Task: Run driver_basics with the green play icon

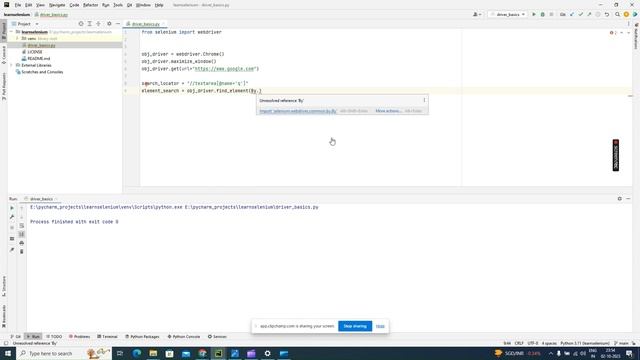Action: coord(533,14)
